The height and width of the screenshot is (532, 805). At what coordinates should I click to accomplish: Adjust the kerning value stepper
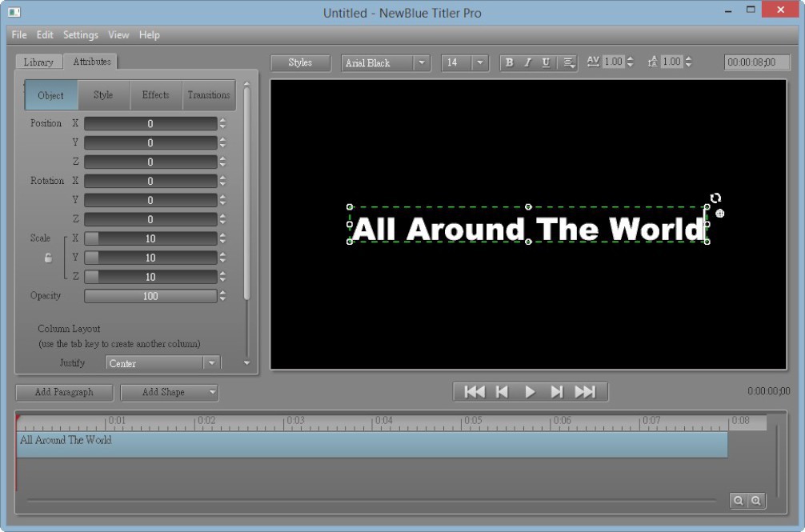pos(630,62)
